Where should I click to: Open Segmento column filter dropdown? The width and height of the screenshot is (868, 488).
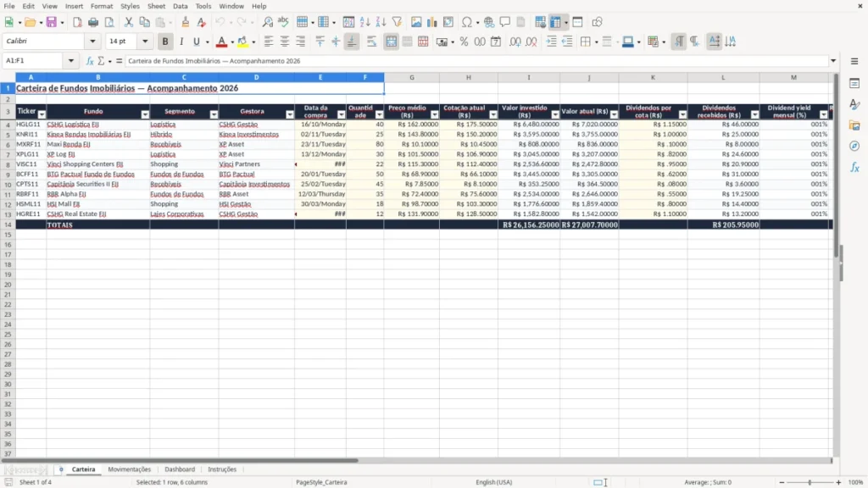(x=214, y=114)
